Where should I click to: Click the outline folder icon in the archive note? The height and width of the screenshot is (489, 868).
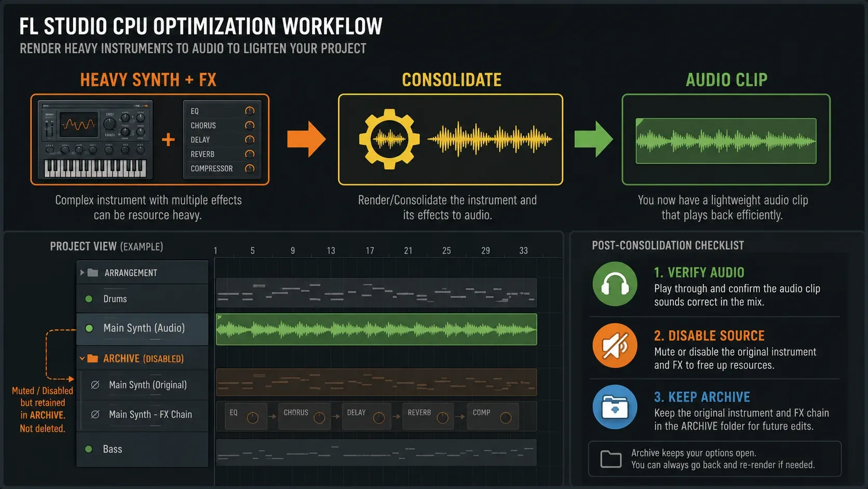611,459
